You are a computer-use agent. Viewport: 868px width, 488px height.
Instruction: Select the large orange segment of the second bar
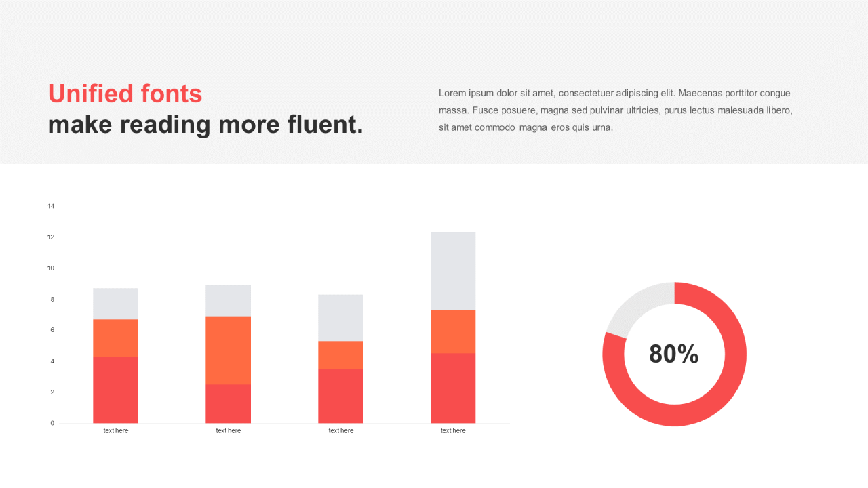click(228, 350)
